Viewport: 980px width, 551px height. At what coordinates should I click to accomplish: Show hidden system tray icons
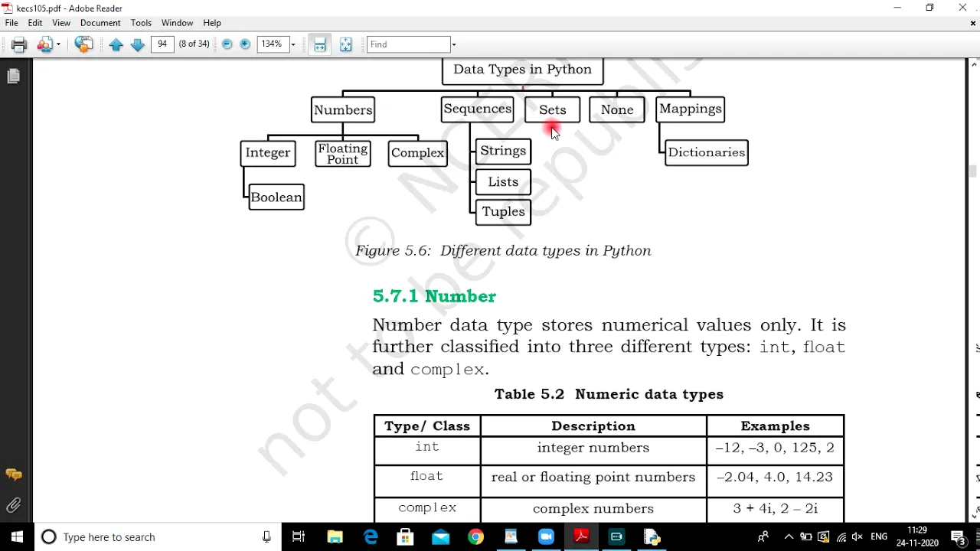789,537
